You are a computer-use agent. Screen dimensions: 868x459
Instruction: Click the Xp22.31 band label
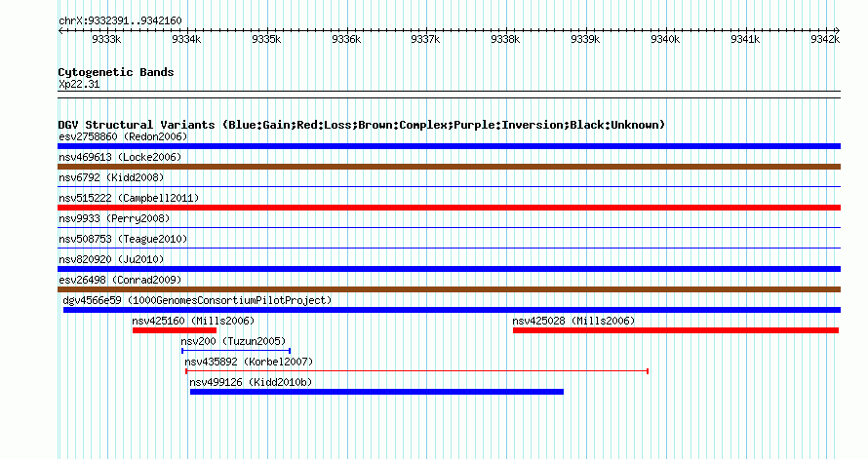[x=79, y=84]
